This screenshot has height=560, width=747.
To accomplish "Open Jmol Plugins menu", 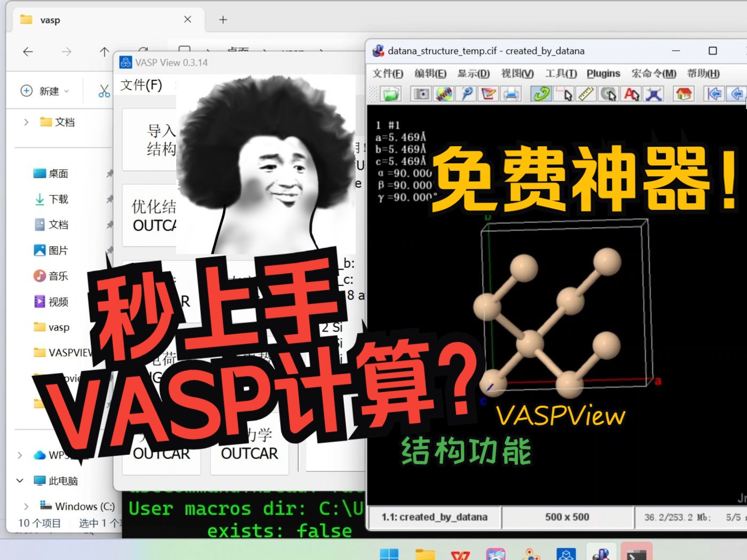I will pyautogui.click(x=603, y=74).
